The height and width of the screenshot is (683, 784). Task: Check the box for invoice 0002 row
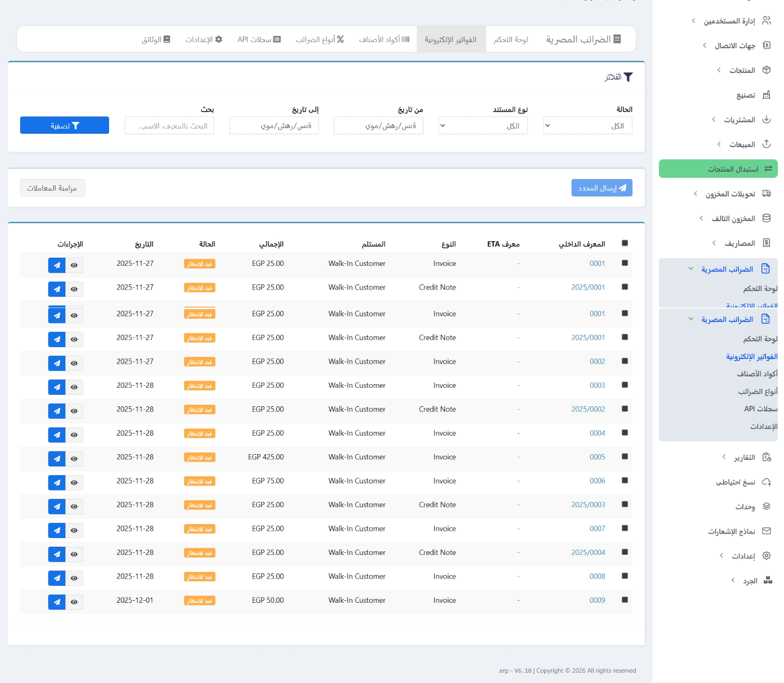click(625, 361)
